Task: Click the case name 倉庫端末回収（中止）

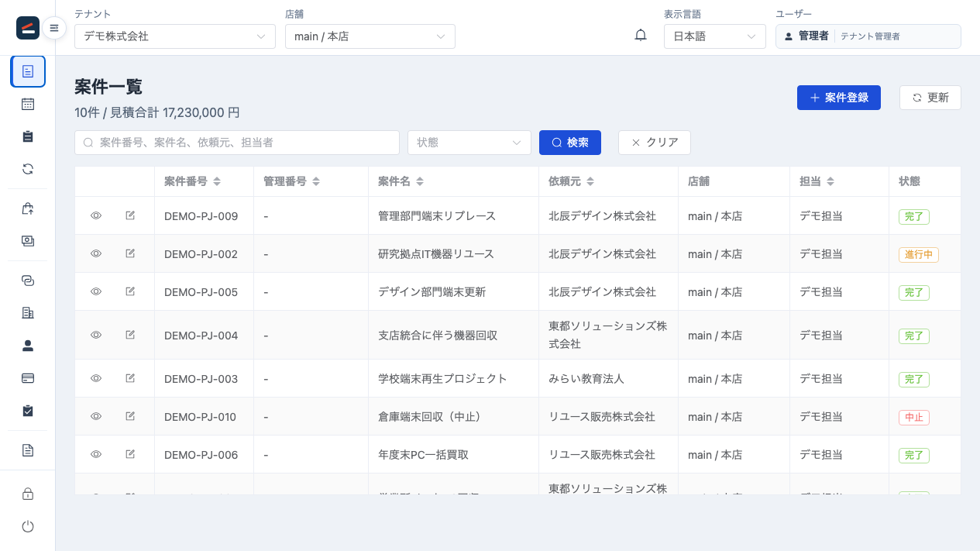Action: (432, 417)
